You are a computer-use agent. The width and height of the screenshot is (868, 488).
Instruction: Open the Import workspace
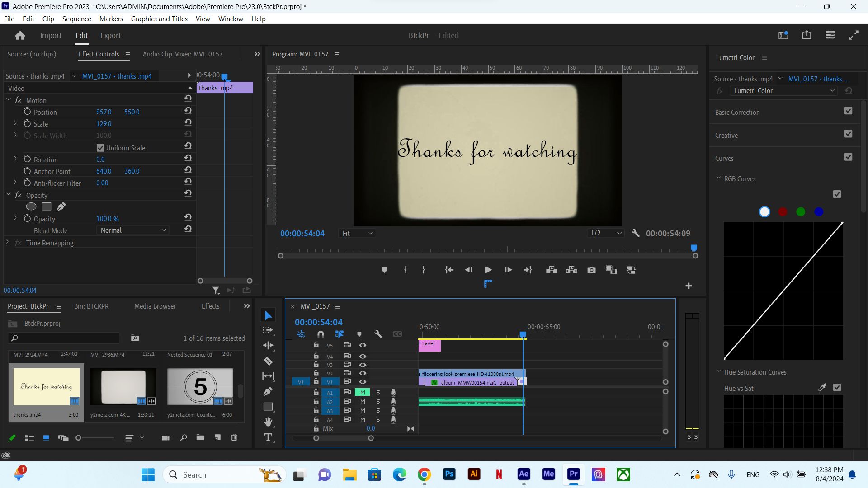(51, 35)
